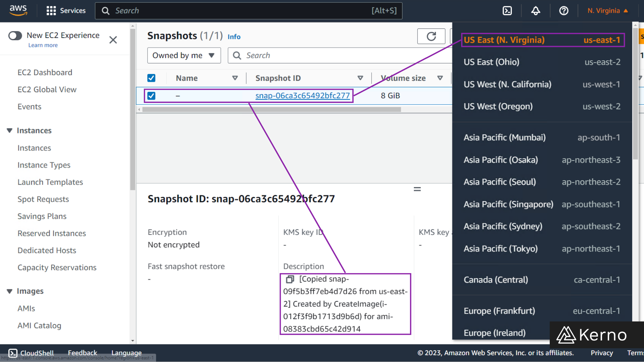Viewport: 644px width, 362px height.
Task: Open notifications bell
Action: coord(536,11)
